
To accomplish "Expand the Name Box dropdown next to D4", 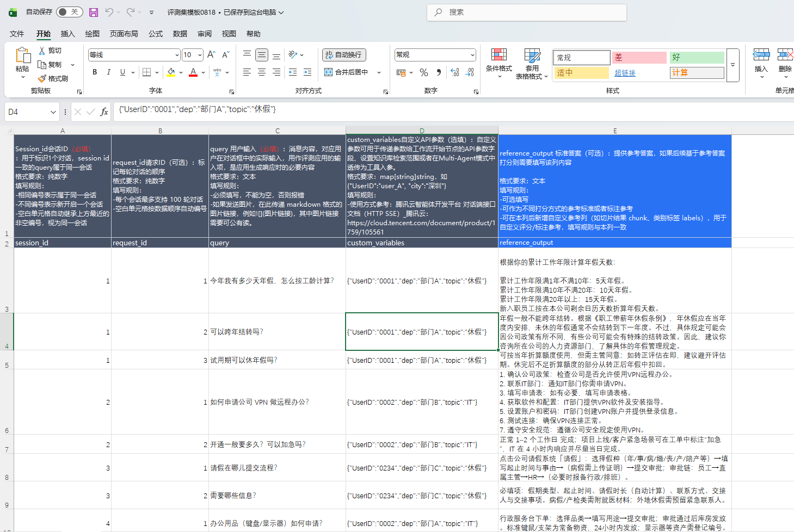I will pyautogui.click(x=53, y=112).
